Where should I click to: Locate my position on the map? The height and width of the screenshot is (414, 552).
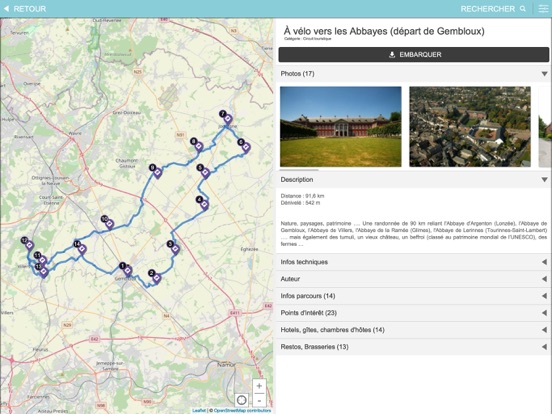pyautogui.click(x=242, y=401)
